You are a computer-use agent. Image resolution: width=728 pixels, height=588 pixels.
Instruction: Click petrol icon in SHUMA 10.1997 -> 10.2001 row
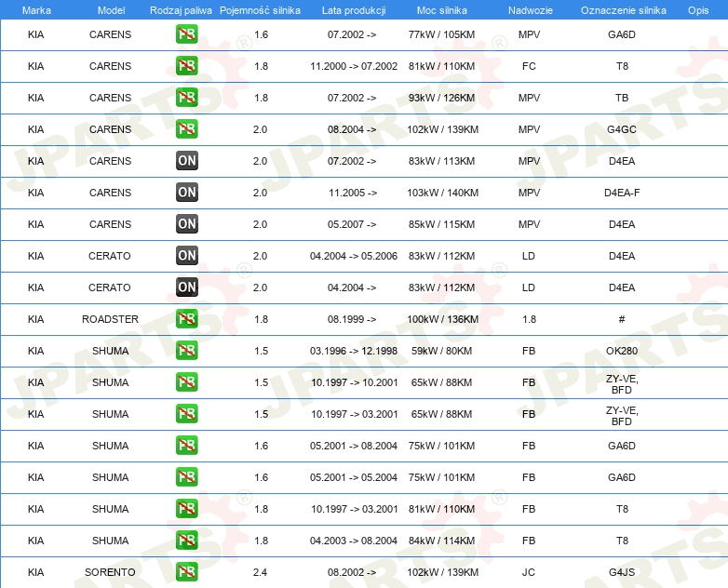tap(186, 382)
